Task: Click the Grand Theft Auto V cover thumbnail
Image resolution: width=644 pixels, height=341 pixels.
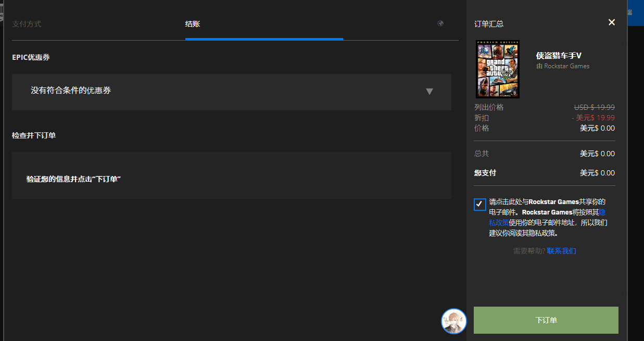Action: point(498,69)
